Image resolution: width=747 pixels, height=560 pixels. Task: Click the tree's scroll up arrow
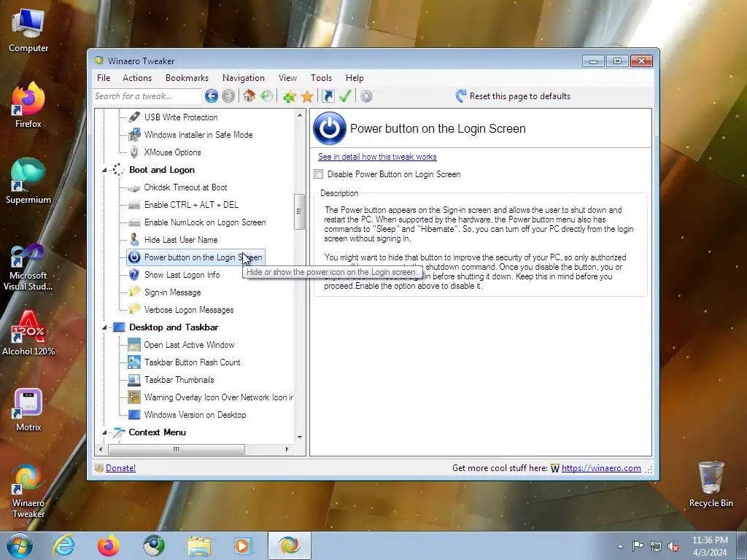coord(300,115)
